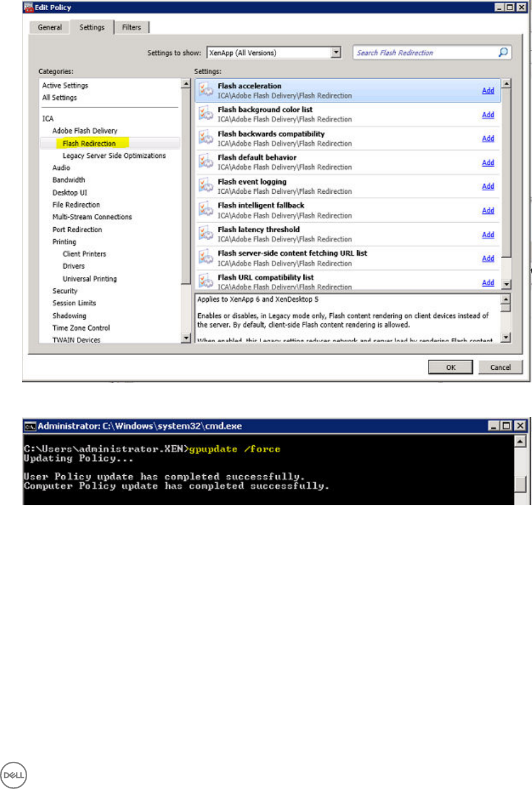The image size is (532, 789).
Task: Select Legacy Server Side Optimizations category
Action: [x=114, y=156]
